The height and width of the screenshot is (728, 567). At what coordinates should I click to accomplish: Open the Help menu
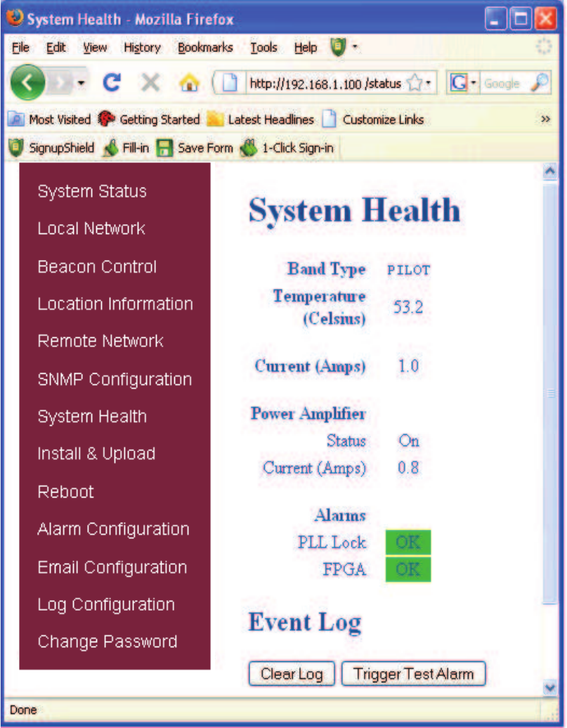pos(306,47)
